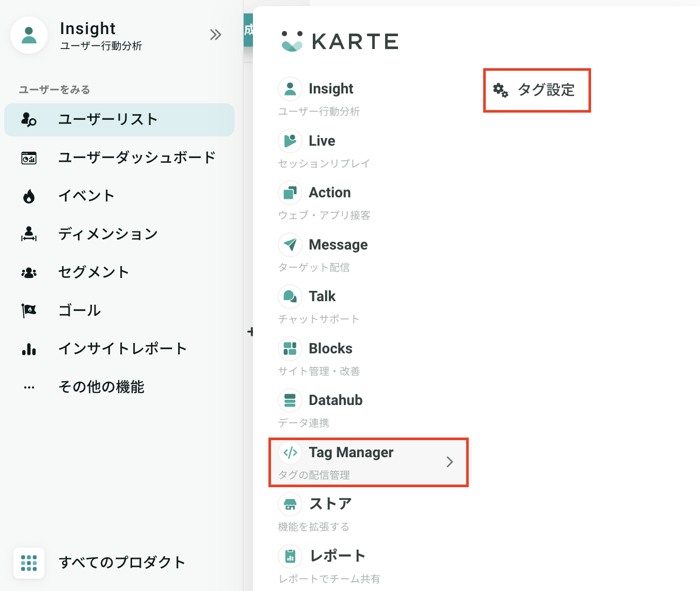700x591 pixels.
Task: Click the ターゲット配信 description text
Action: pyautogui.click(x=314, y=268)
